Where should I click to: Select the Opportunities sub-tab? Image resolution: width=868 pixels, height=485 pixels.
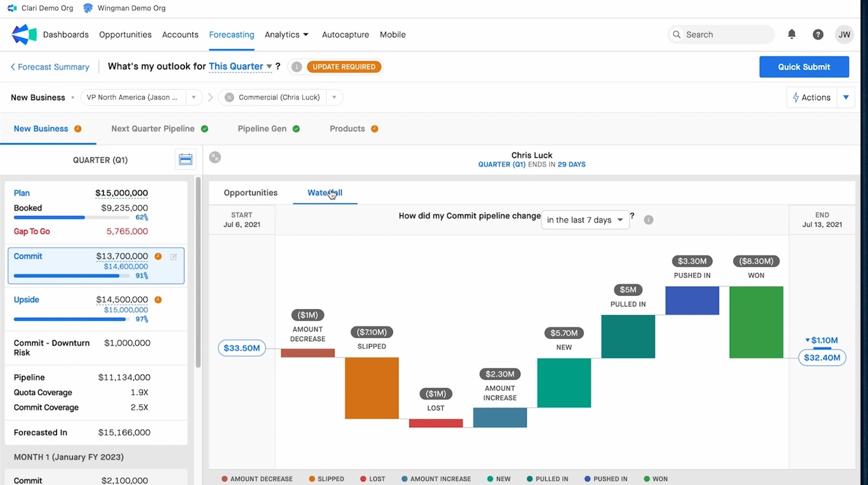coord(251,193)
